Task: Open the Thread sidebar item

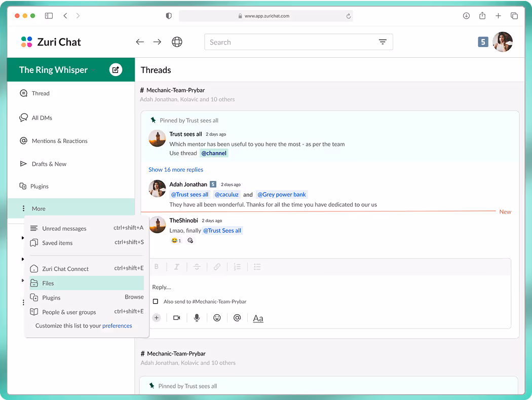Action: (x=70, y=93)
